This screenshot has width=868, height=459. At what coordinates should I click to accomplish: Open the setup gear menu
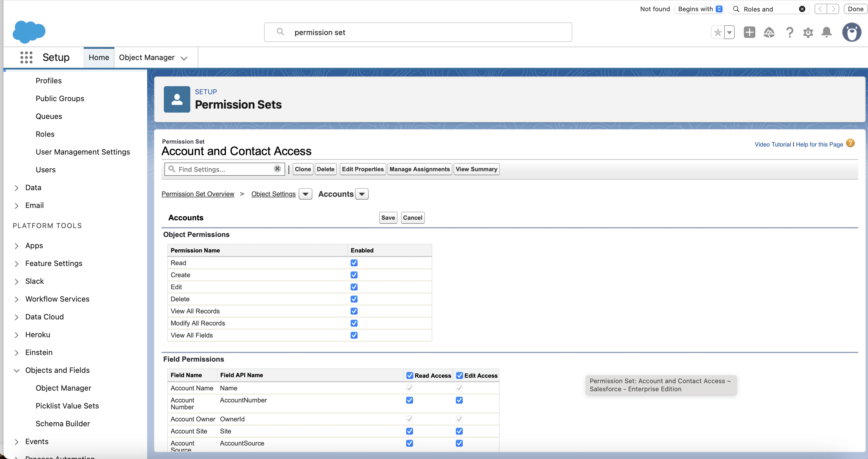[x=808, y=32]
